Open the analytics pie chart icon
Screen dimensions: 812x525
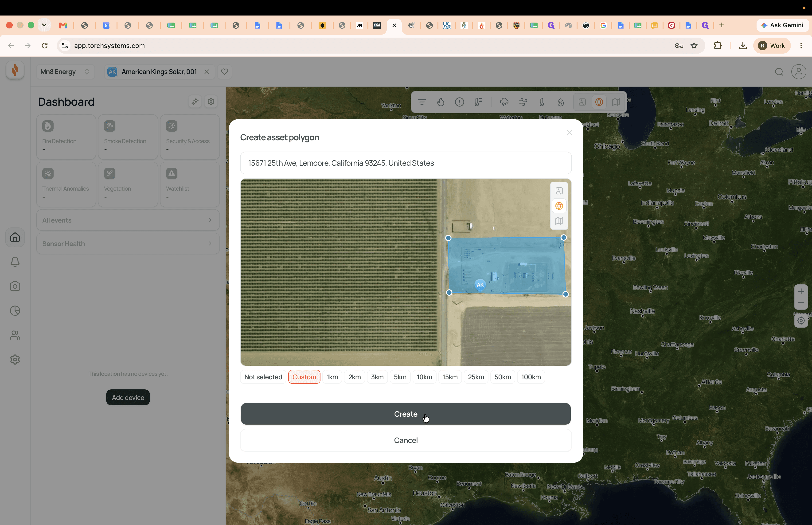pyautogui.click(x=15, y=311)
